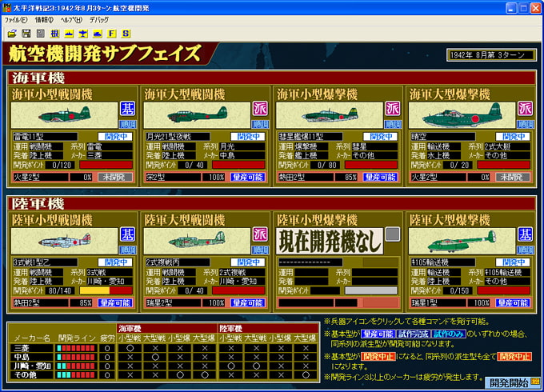
Task: Open the デバッグ menu
Action: pos(99,20)
